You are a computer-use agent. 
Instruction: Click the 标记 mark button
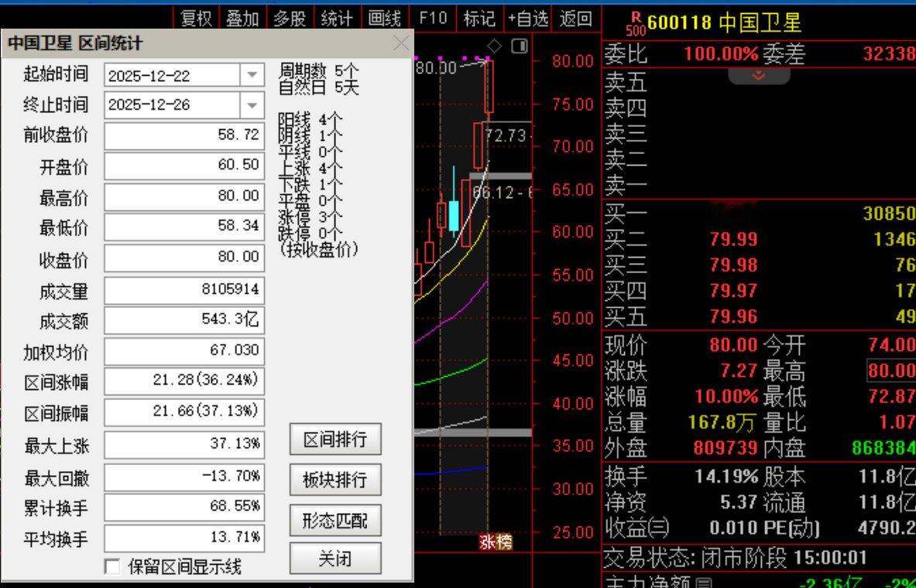click(x=479, y=19)
